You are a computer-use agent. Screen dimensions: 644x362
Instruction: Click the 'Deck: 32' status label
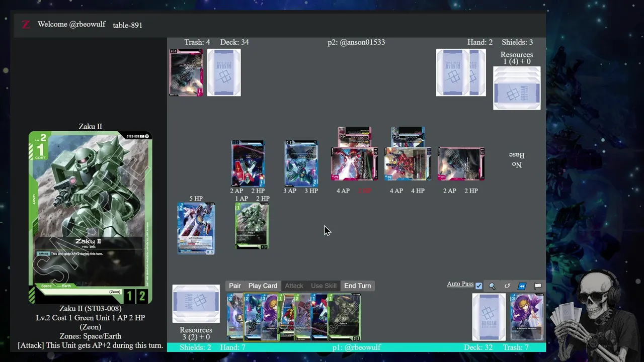(478, 347)
